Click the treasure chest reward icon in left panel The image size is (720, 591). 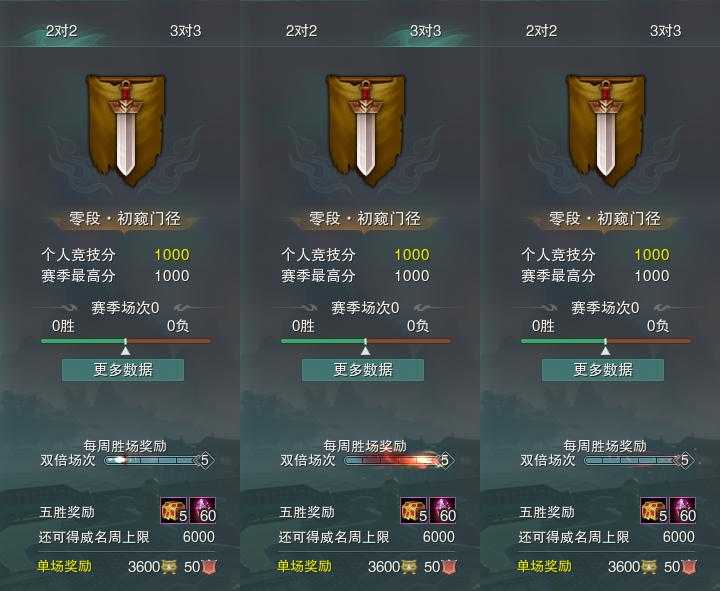(174, 511)
